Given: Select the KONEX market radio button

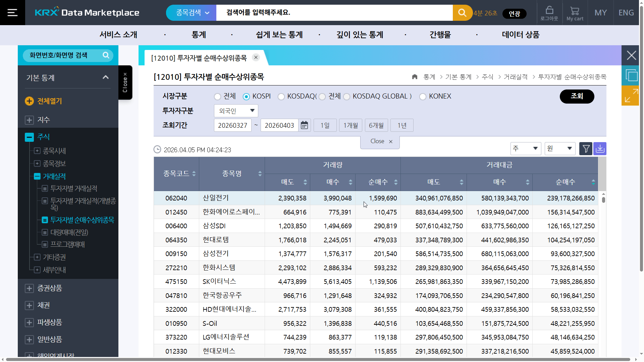Looking at the screenshot, I should [x=423, y=97].
